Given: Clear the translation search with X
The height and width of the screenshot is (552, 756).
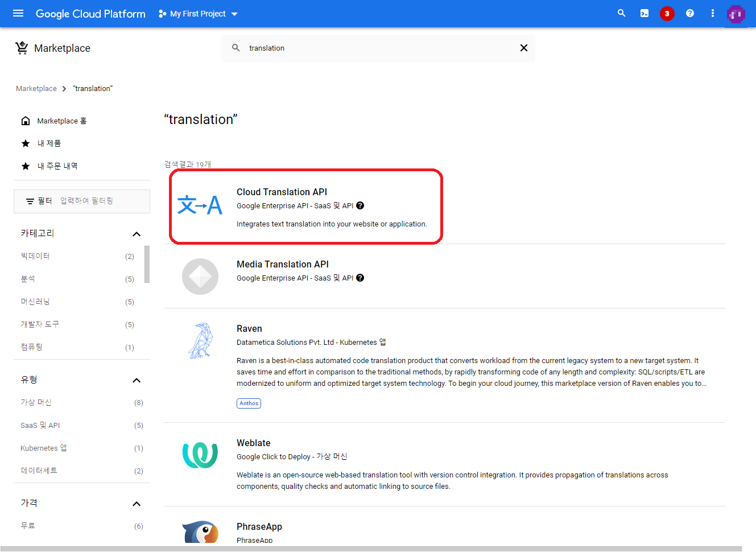Looking at the screenshot, I should point(523,48).
